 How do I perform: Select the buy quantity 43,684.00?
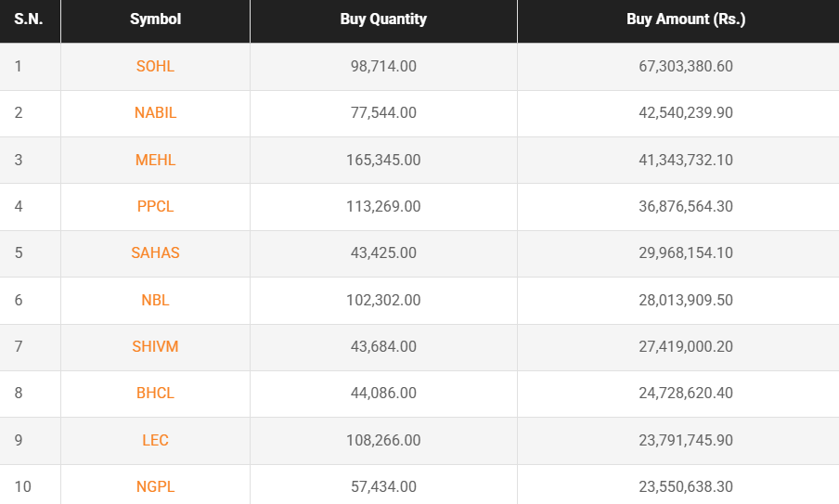[383, 347]
